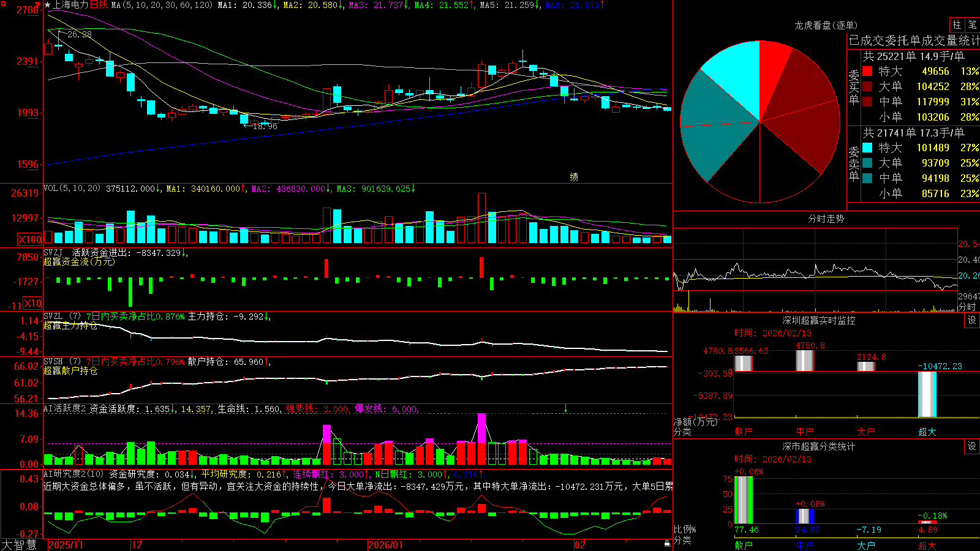Click the 散户持仓: 65.960 value
This screenshot has height=551, width=980.
(226, 362)
